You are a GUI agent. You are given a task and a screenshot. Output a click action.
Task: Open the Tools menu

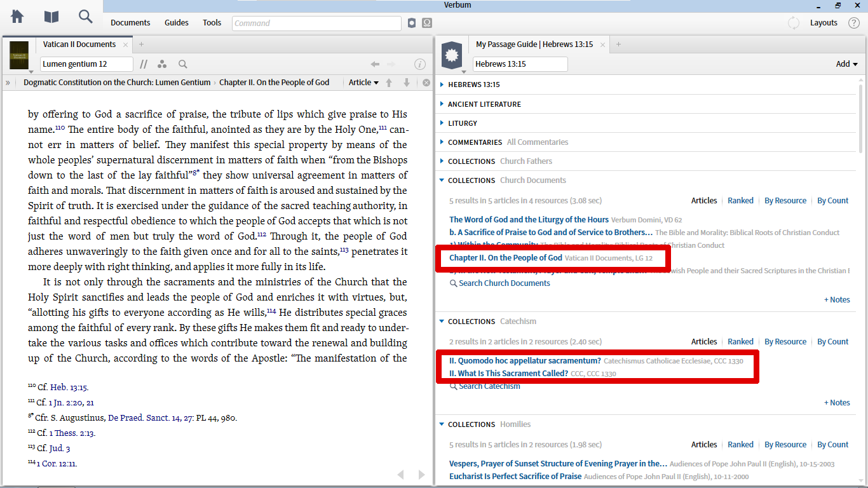tap(212, 23)
